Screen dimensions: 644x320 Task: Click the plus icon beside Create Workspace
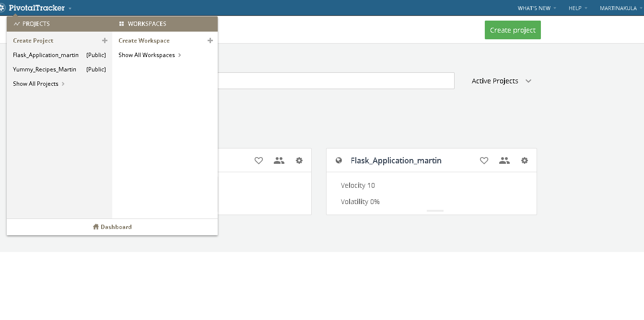[210, 41]
